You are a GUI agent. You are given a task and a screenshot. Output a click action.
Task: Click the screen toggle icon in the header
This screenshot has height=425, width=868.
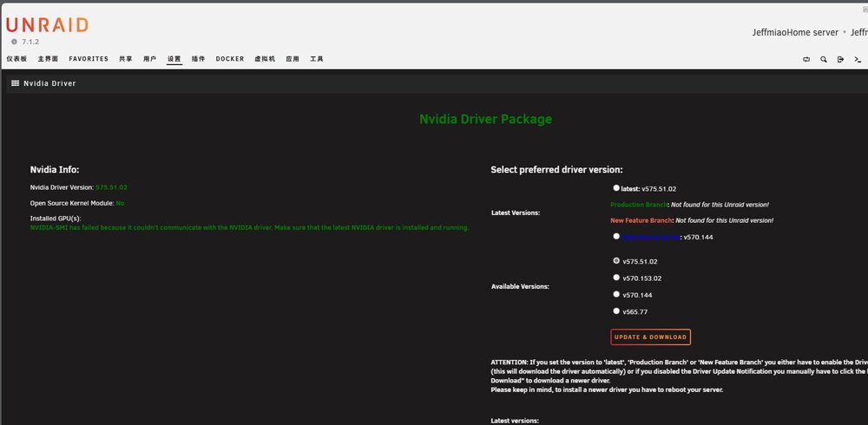tap(806, 59)
